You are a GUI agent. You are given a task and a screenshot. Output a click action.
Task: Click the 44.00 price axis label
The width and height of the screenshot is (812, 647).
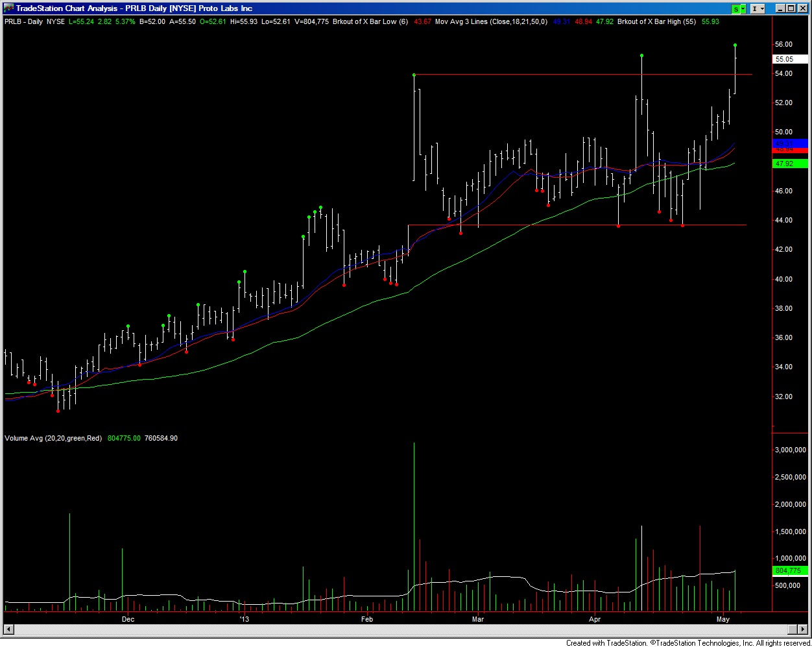(784, 220)
